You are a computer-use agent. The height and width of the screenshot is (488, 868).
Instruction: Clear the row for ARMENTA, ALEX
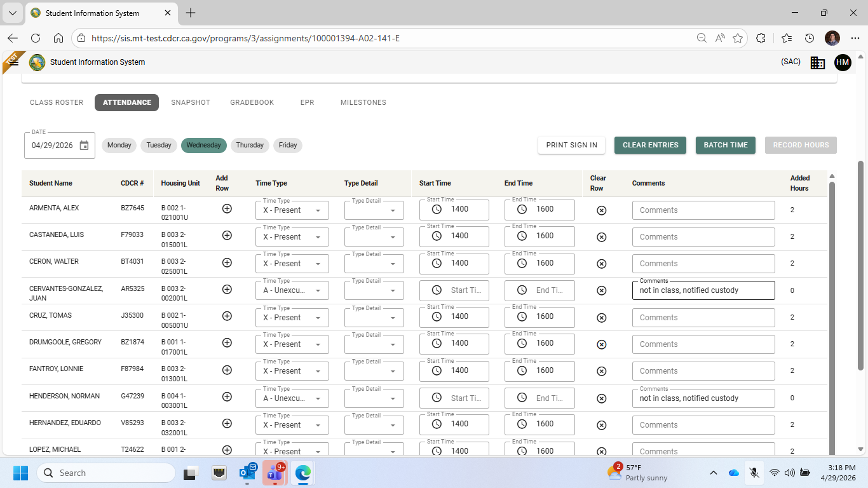click(602, 210)
